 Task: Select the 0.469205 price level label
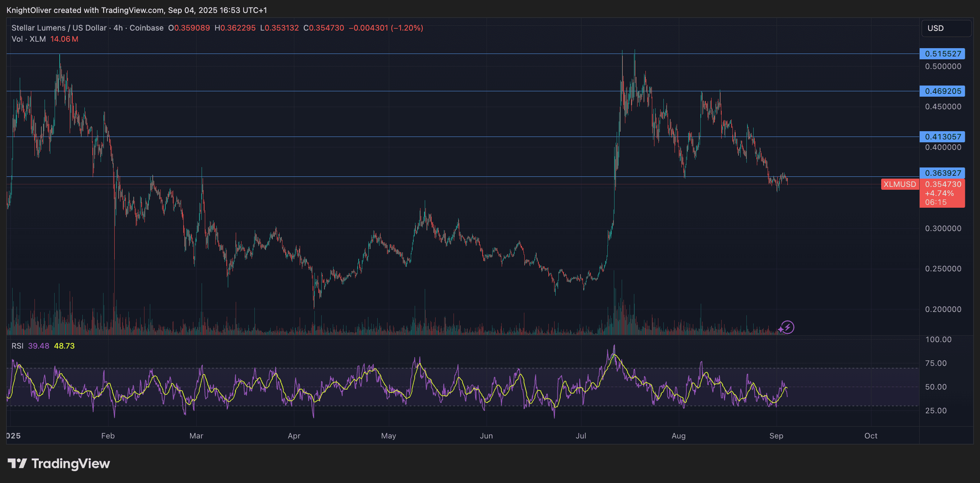(x=942, y=91)
